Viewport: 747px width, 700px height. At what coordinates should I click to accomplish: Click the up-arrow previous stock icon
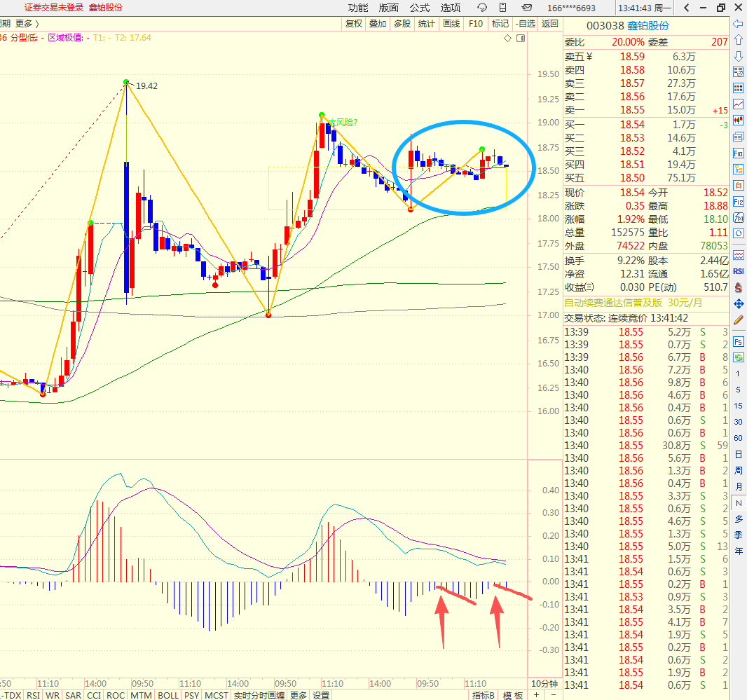click(738, 39)
